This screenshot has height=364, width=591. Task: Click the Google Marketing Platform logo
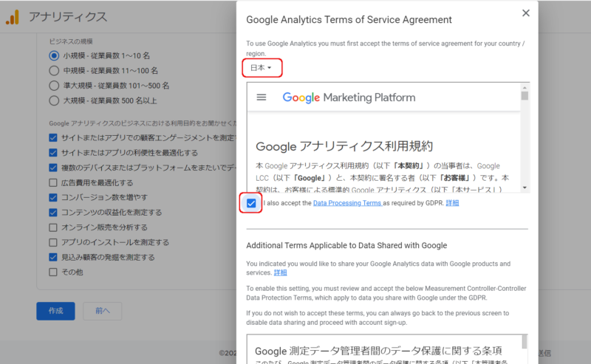(349, 97)
